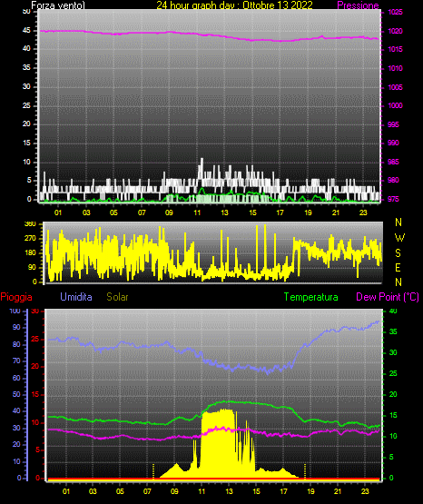Click the S wind direction label
423x504 pixels.
pos(398,253)
